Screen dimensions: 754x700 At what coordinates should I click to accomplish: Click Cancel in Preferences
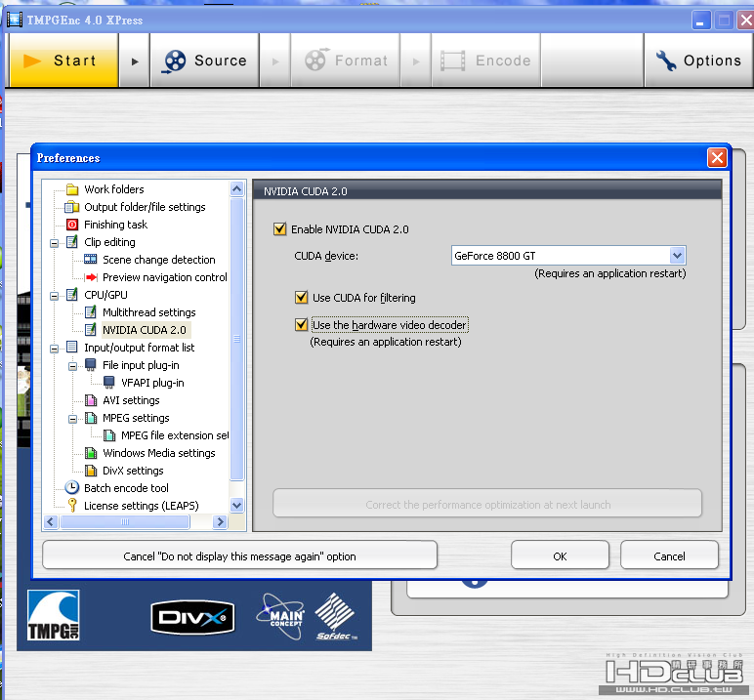click(x=669, y=556)
